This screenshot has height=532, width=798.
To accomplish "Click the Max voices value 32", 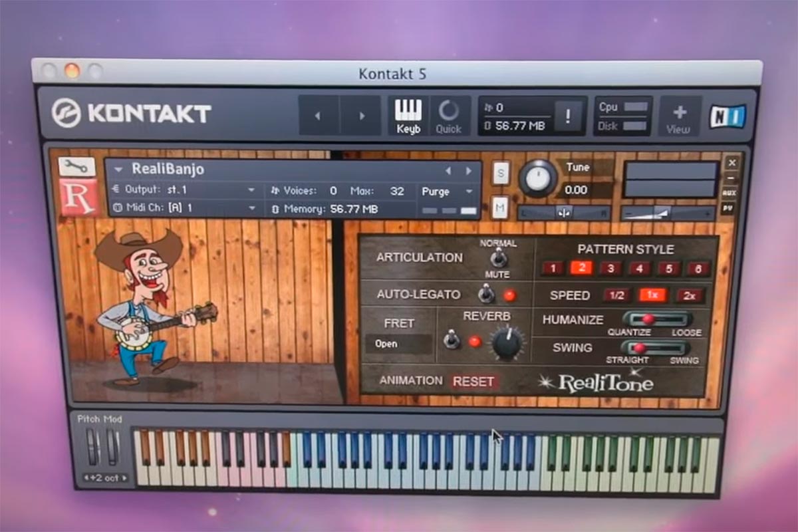I will coord(397,192).
